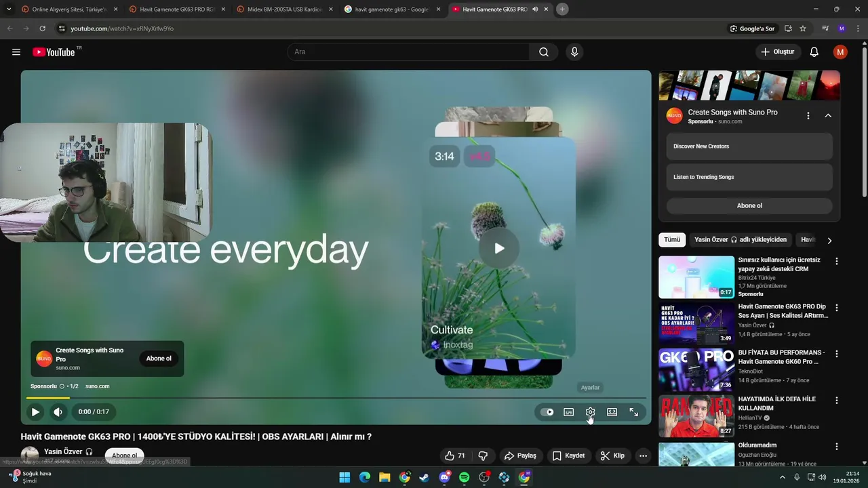The height and width of the screenshot is (488, 868).
Task: Show more filter chips with arrow
Action: tap(829, 240)
